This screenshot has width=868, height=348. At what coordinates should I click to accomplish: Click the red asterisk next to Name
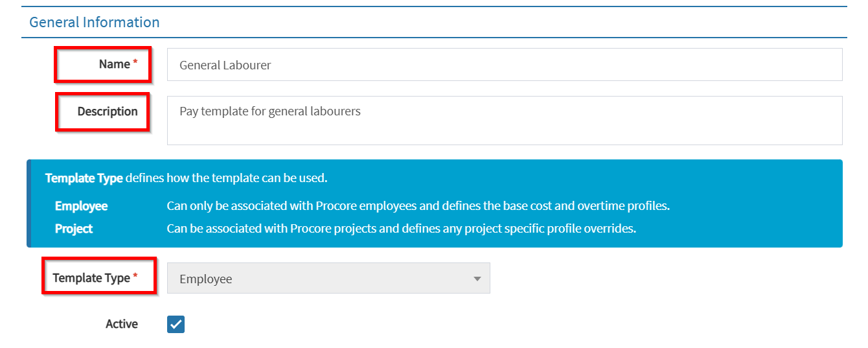pos(135,63)
